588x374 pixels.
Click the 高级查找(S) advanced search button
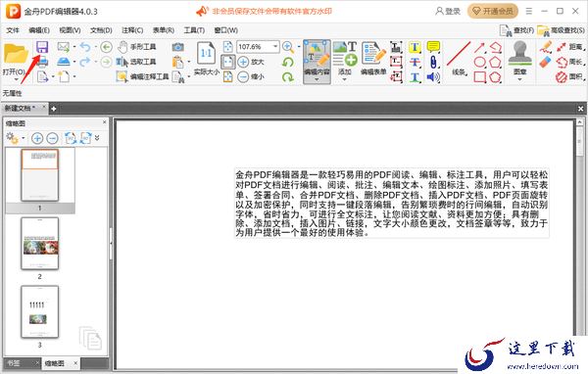pos(561,30)
